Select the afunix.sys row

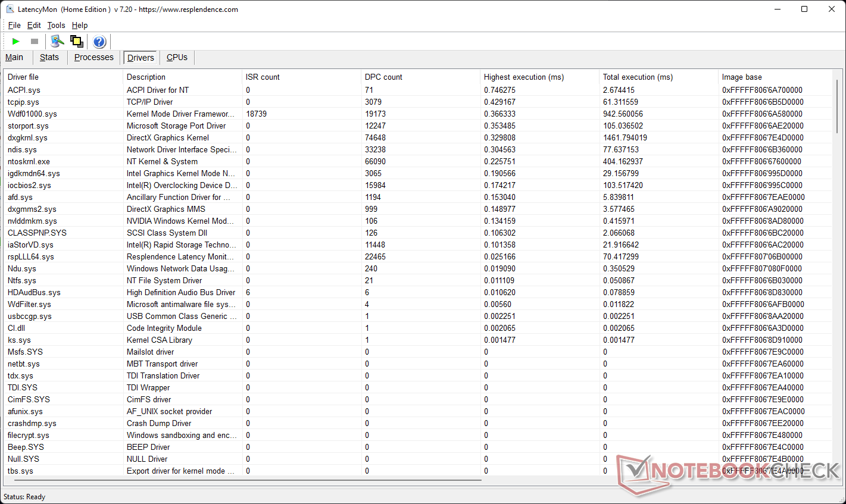click(x=419, y=411)
